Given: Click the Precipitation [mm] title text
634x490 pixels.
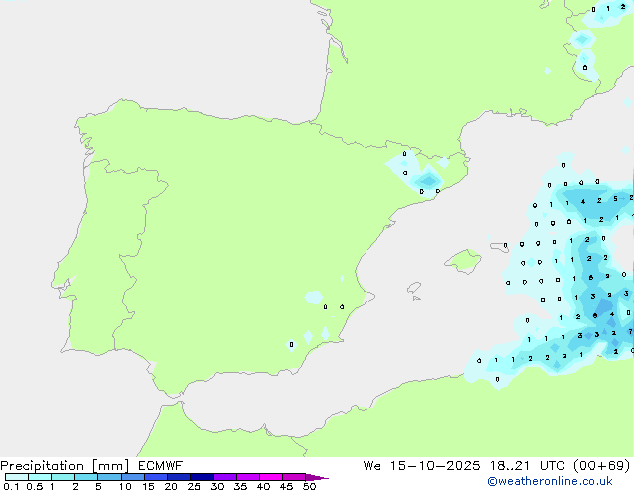Looking at the screenshot, I should tap(59, 465).
